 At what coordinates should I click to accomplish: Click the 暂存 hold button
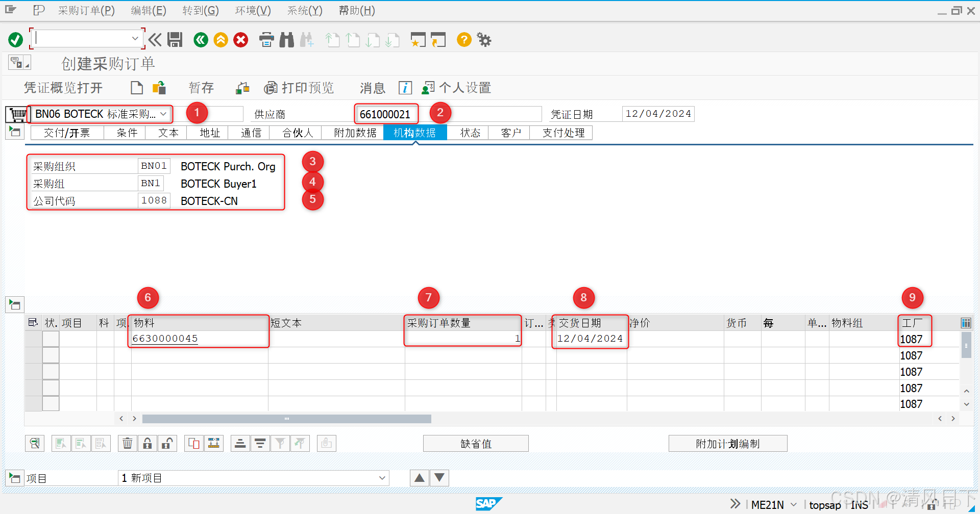click(x=201, y=88)
